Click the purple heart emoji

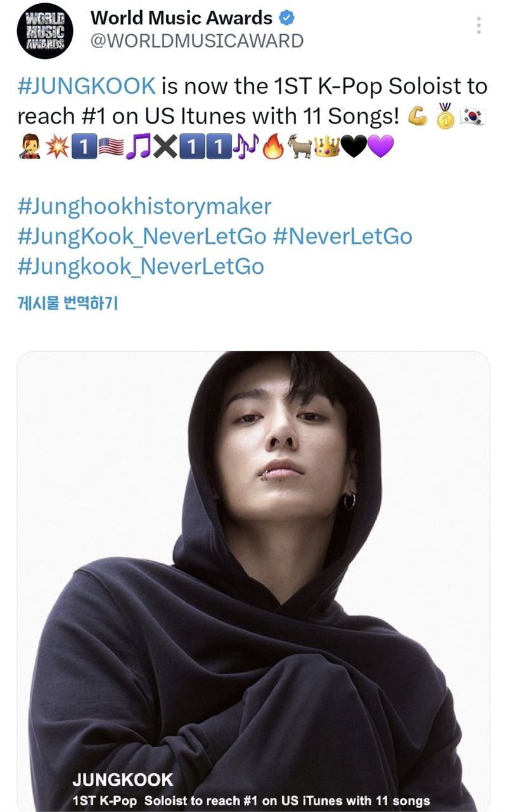[380, 148]
